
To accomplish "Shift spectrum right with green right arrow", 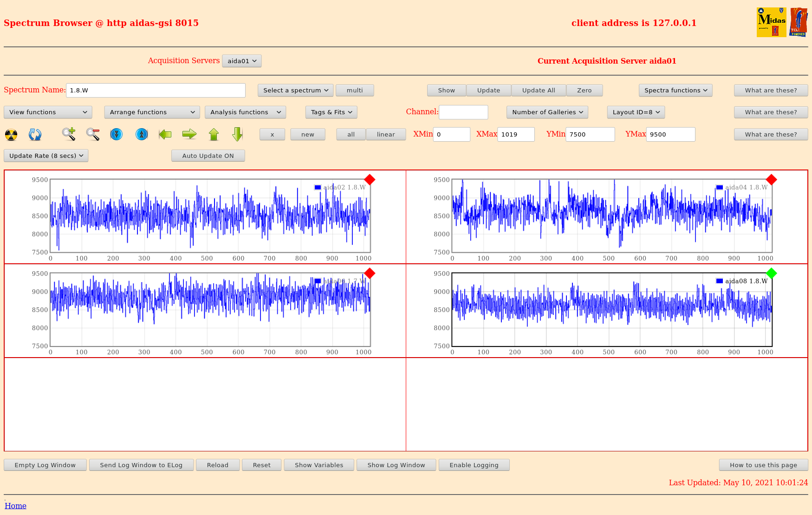I will tap(189, 135).
